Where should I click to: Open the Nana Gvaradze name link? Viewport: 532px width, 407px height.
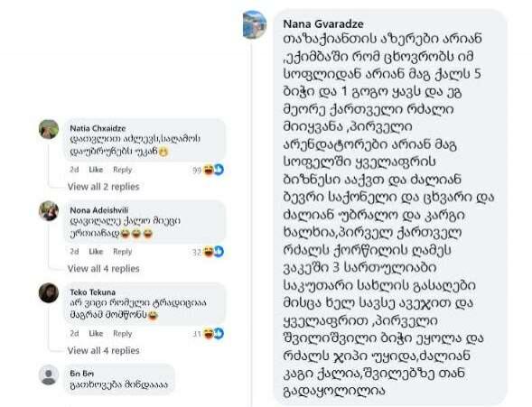tap(323, 24)
